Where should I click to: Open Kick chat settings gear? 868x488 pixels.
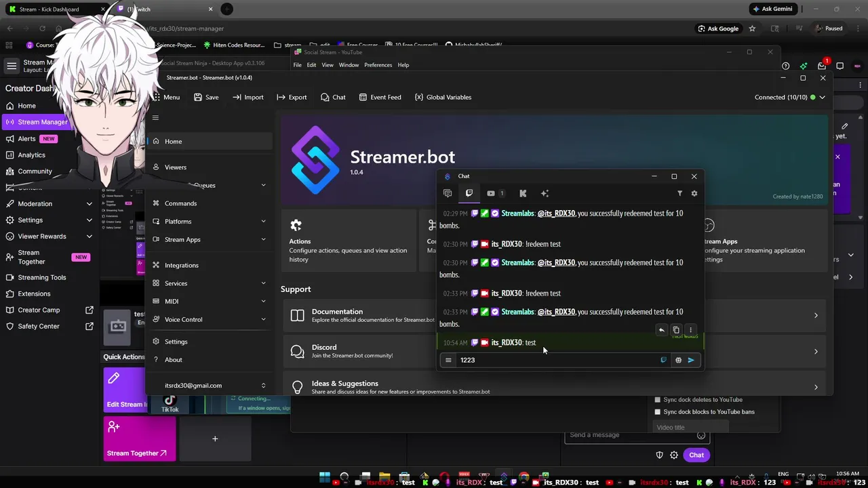674,455
